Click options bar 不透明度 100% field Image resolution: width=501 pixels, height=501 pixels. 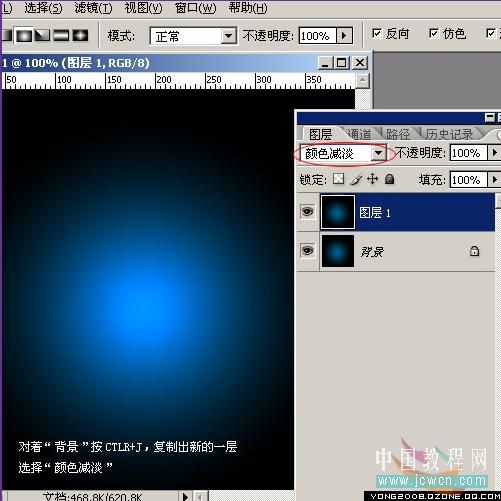click(x=318, y=36)
